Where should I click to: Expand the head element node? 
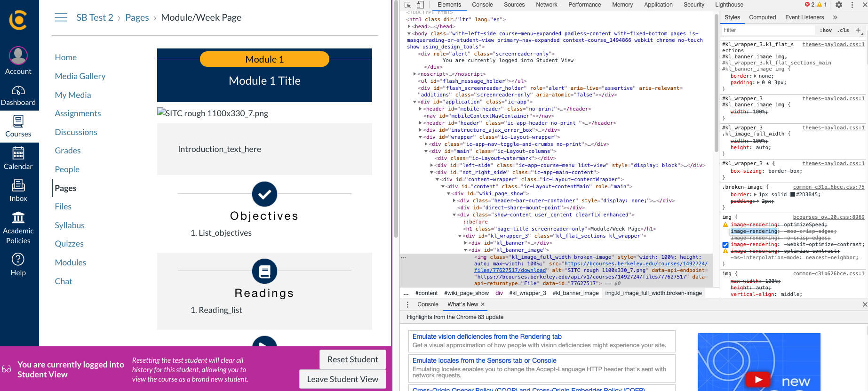click(x=409, y=26)
